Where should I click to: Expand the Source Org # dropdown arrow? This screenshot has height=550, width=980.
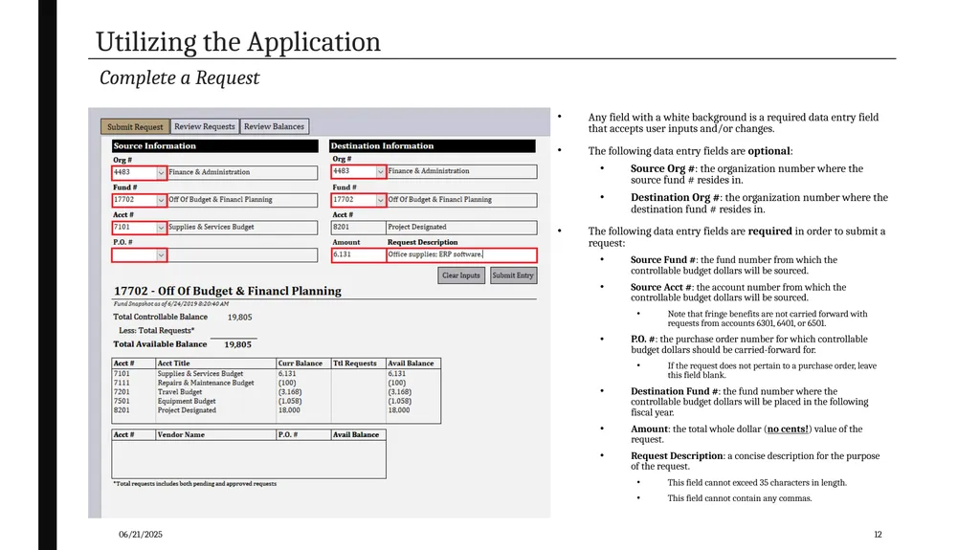[x=161, y=172]
